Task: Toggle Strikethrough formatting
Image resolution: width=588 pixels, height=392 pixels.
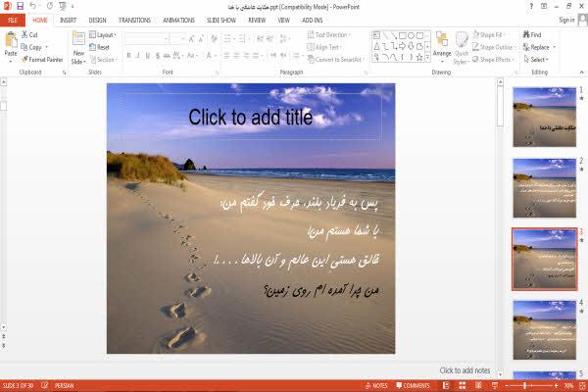Action: (x=167, y=56)
